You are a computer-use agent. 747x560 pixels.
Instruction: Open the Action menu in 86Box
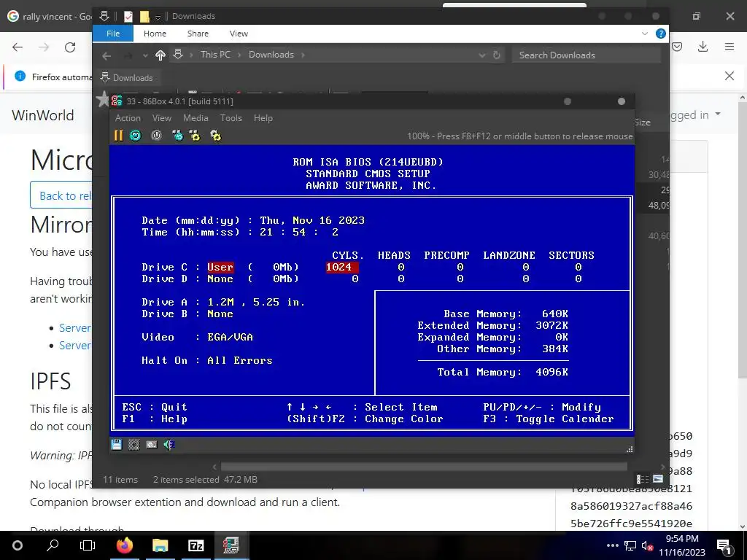pos(128,118)
